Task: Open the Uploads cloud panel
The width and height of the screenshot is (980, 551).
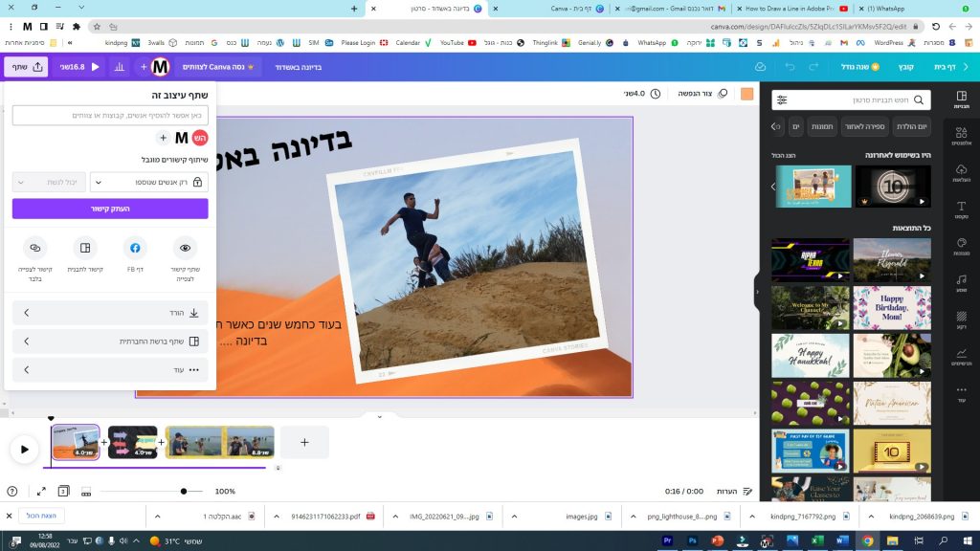Action: pyautogui.click(x=961, y=173)
